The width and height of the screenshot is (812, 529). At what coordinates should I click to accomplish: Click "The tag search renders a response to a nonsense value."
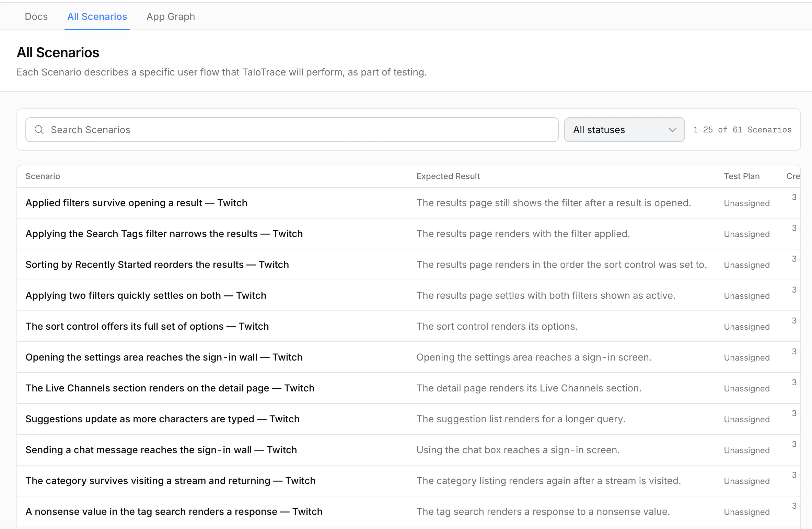pyautogui.click(x=543, y=512)
